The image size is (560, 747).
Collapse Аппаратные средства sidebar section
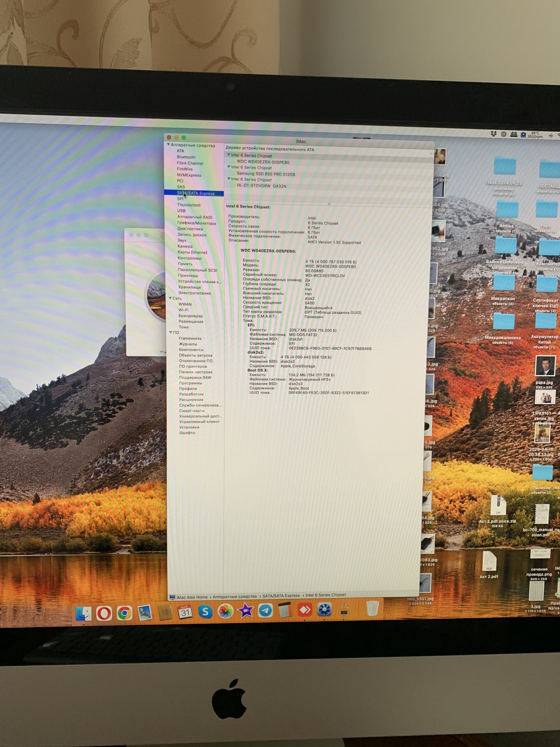(168, 144)
